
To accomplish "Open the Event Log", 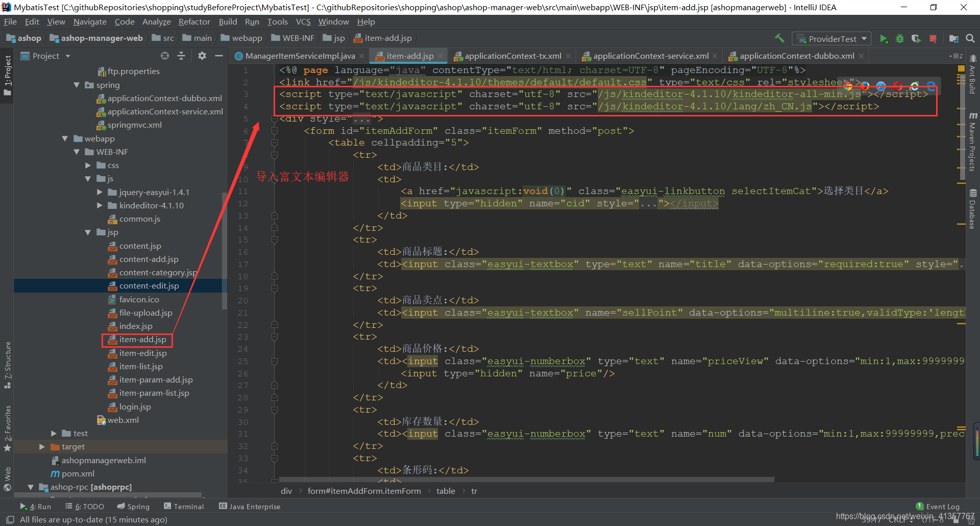I will click(x=938, y=507).
